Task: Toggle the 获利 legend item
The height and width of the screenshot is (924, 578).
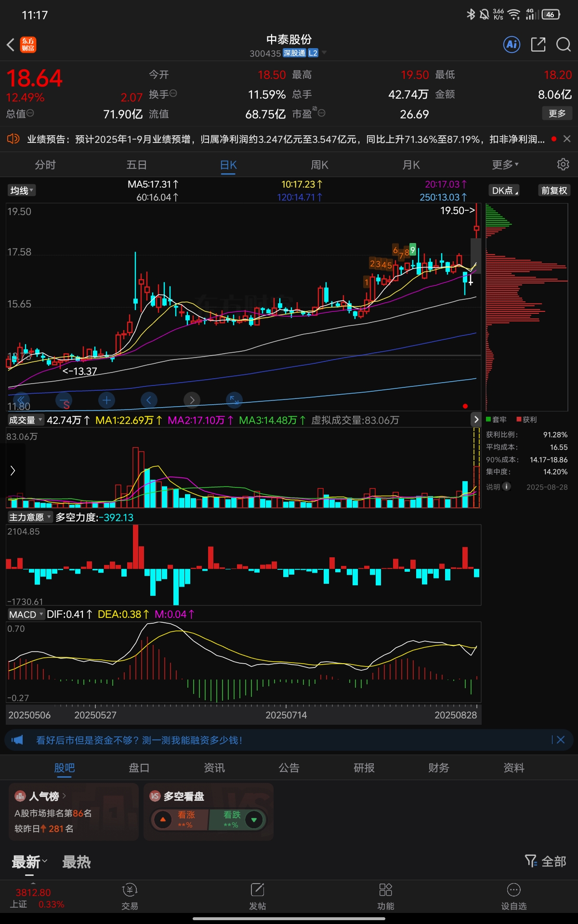Action: [x=526, y=420]
